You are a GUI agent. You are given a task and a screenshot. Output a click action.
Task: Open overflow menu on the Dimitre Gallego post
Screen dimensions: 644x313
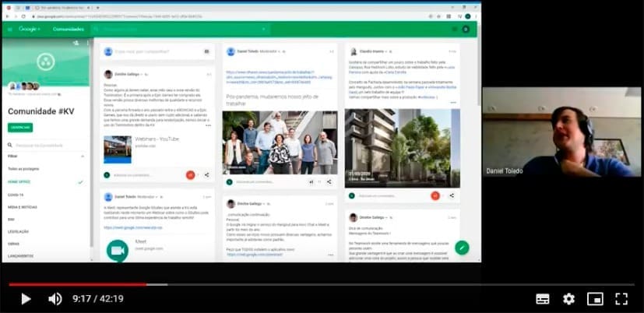[x=209, y=125]
